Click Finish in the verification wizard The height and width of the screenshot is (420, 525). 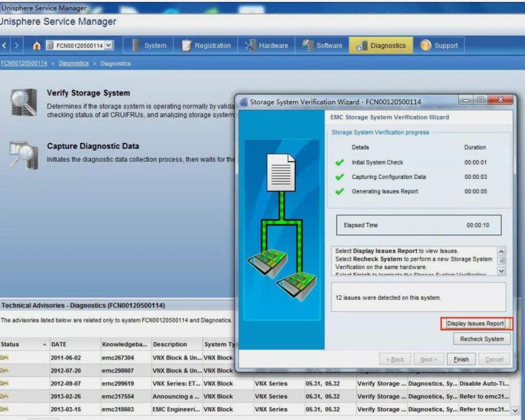[461, 360]
